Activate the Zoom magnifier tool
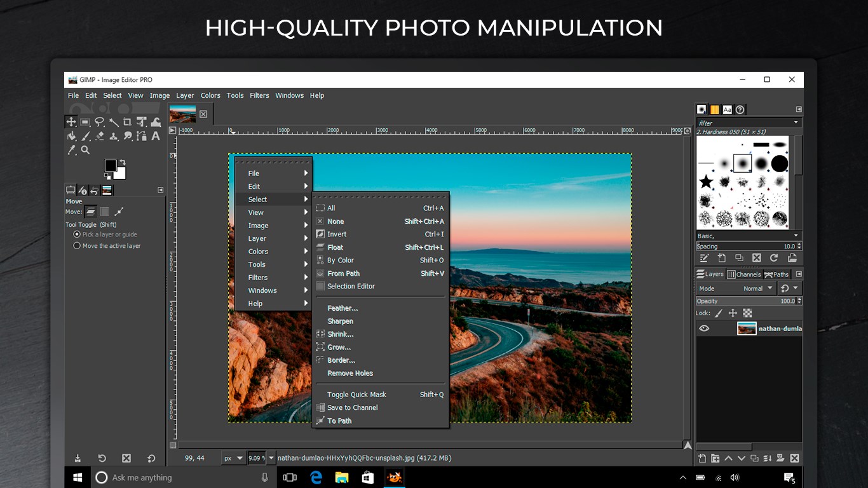 click(x=85, y=150)
